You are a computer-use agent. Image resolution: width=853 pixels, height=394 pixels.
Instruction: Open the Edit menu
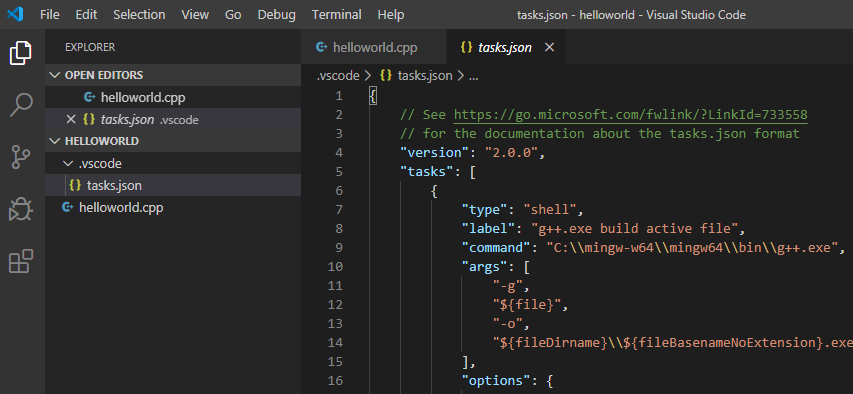point(86,15)
